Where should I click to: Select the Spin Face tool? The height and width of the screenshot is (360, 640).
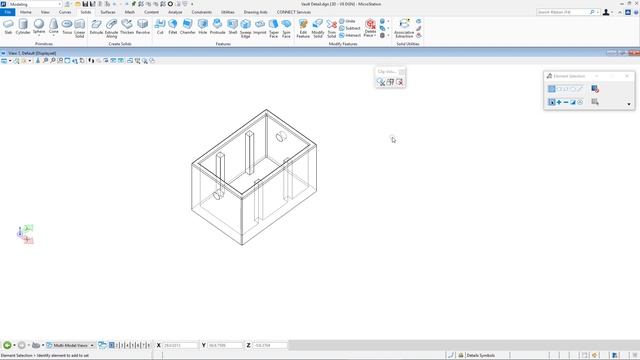click(287, 29)
